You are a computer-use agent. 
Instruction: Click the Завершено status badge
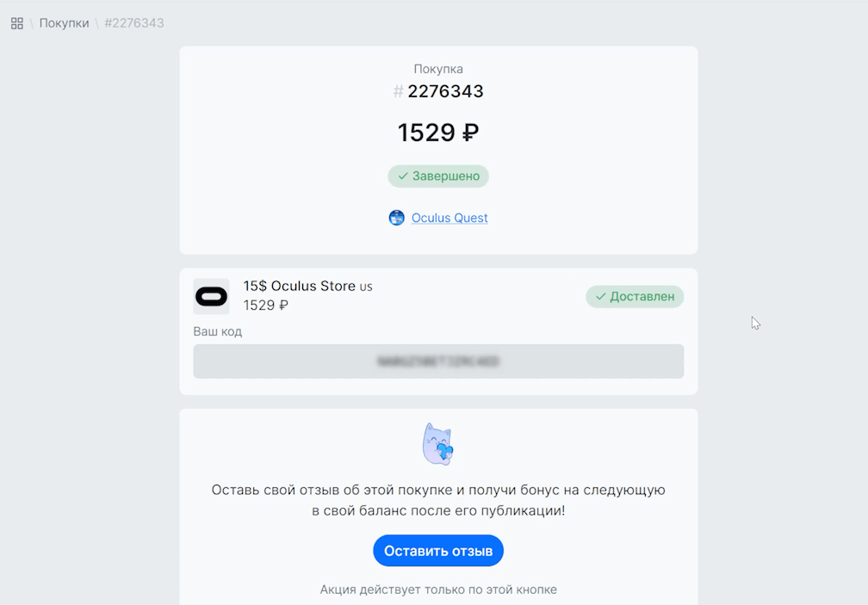[x=438, y=176]
